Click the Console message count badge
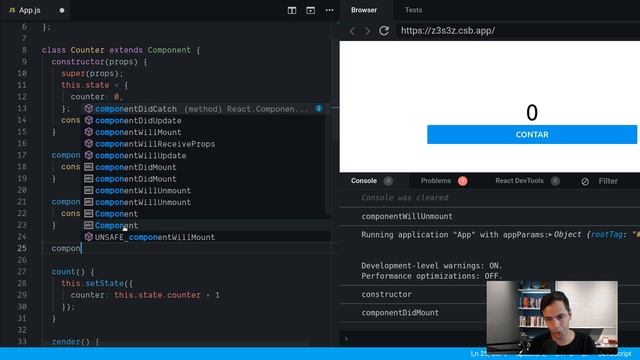 [x=388, y=181]
